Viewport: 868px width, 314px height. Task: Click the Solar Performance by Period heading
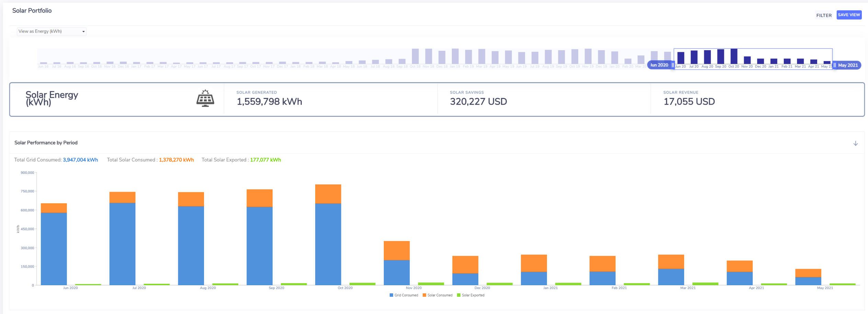coord(46,143)
